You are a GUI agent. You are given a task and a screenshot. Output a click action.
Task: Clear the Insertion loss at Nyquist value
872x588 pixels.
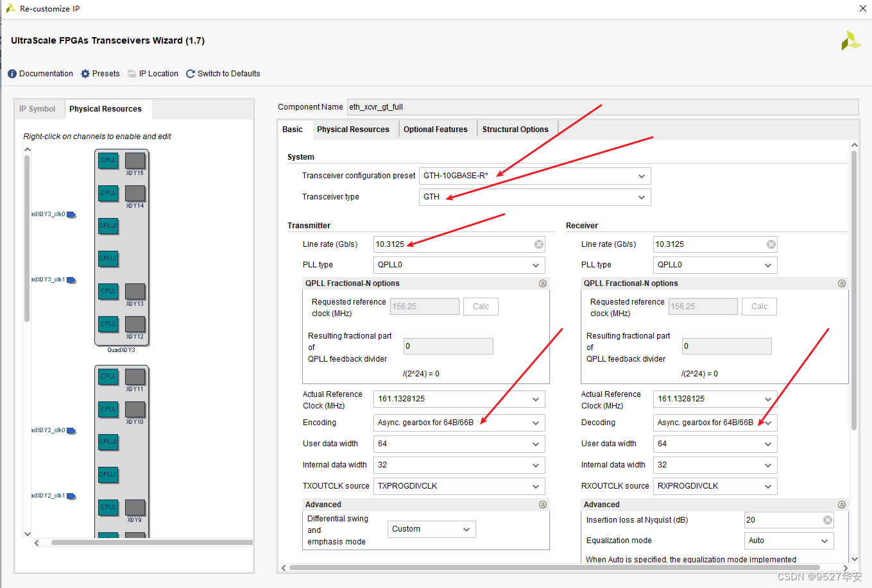coord(828,520)
